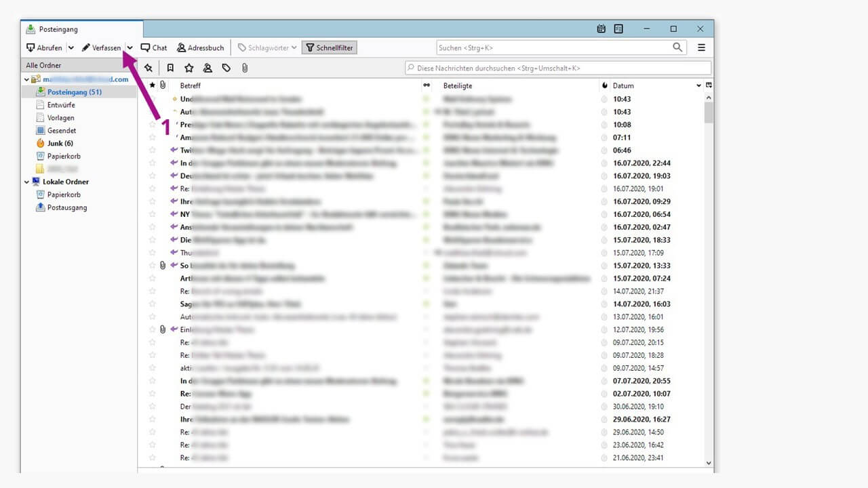Collapse the email account tree node

point(26,79)
